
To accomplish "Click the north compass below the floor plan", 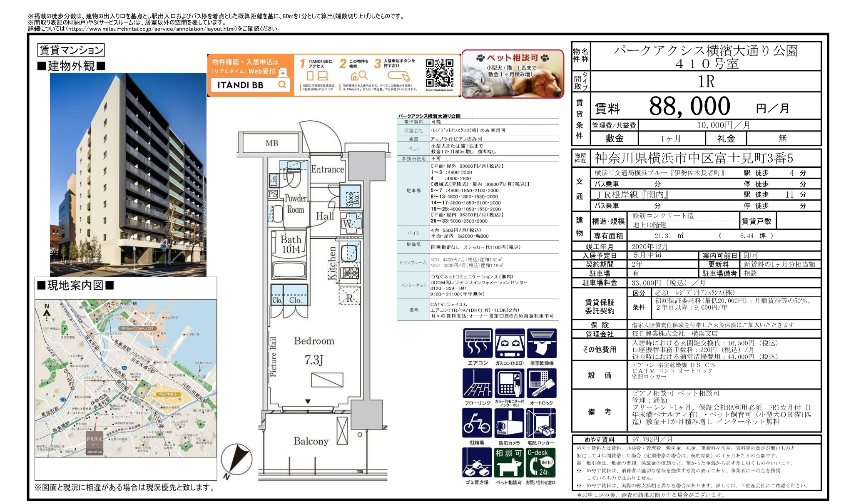I will [236, 460].
